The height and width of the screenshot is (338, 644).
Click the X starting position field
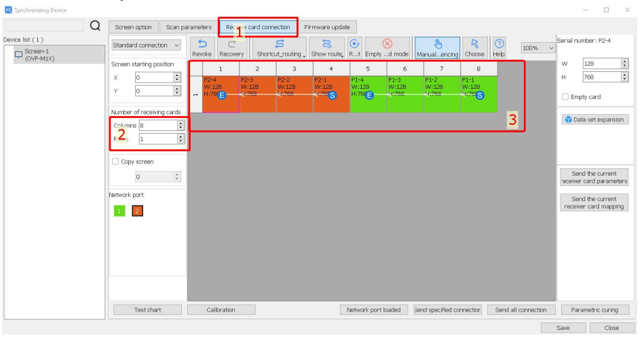(155, 77)
